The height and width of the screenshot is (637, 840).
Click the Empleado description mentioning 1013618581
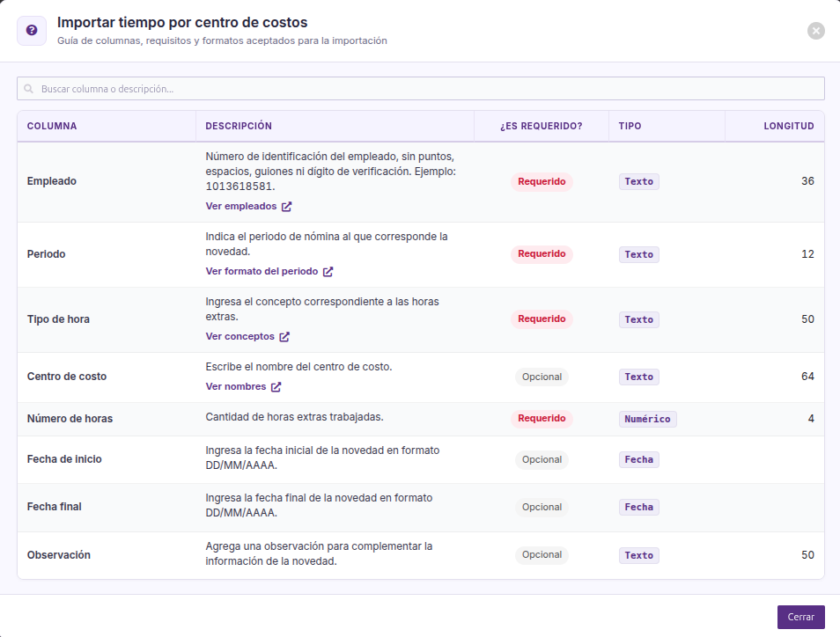[x=330, y=172]
